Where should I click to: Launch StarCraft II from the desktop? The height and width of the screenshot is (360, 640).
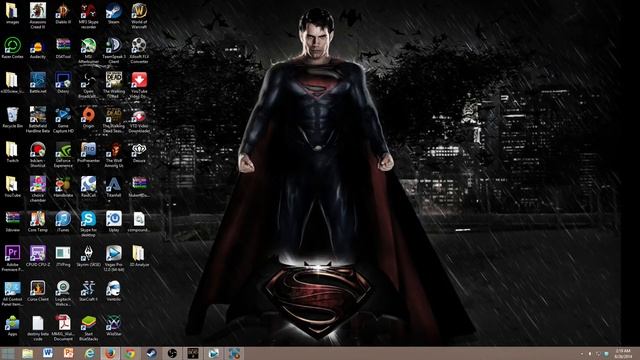coord(88,291)
